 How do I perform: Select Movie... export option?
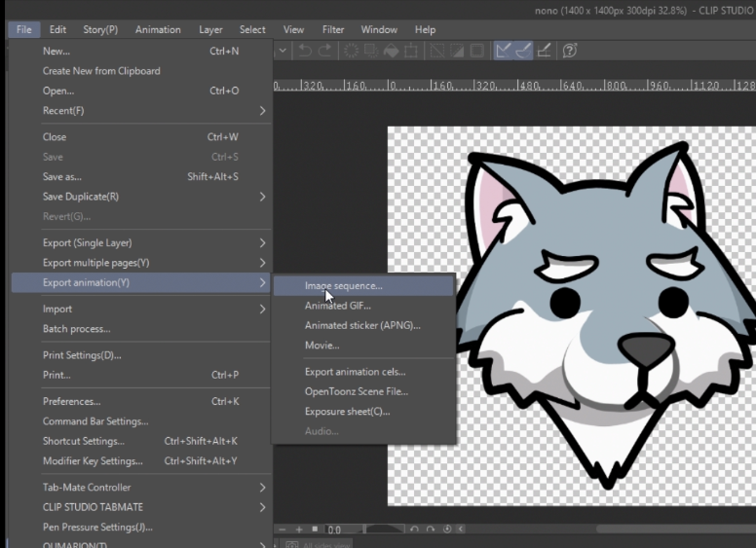click(321, 346)
